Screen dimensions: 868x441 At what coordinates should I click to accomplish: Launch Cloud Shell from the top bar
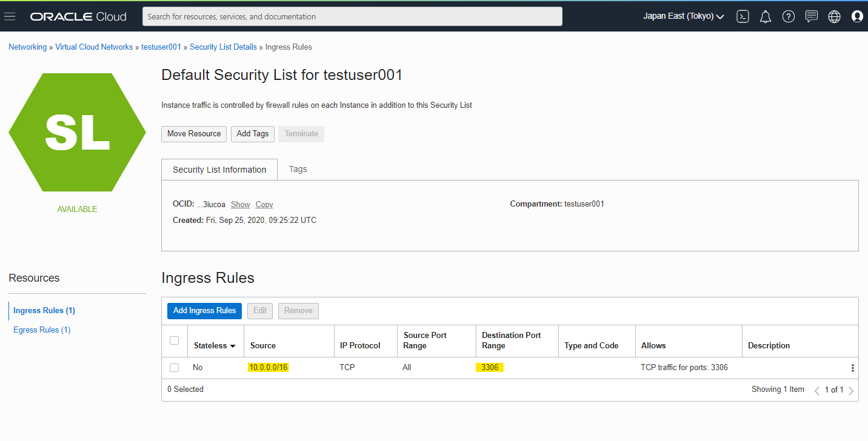point(743,16)
